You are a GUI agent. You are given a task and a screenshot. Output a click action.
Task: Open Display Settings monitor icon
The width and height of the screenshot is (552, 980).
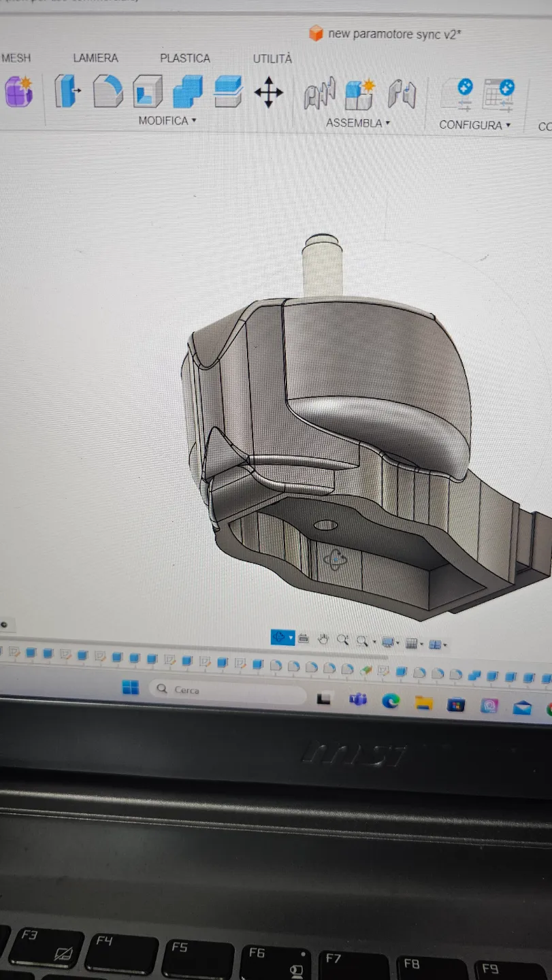tap(387, 642)
